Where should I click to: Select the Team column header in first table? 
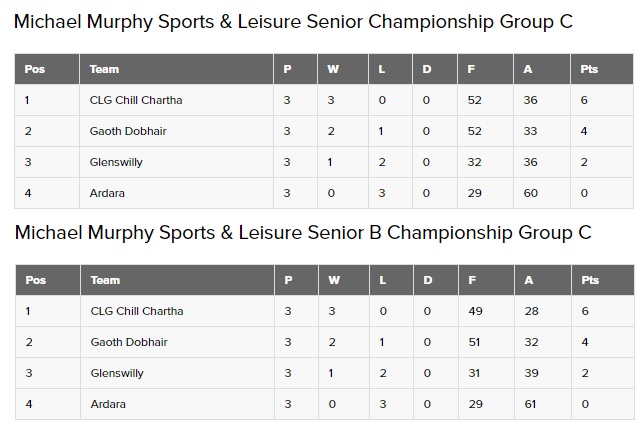click(x=104, y=69)
